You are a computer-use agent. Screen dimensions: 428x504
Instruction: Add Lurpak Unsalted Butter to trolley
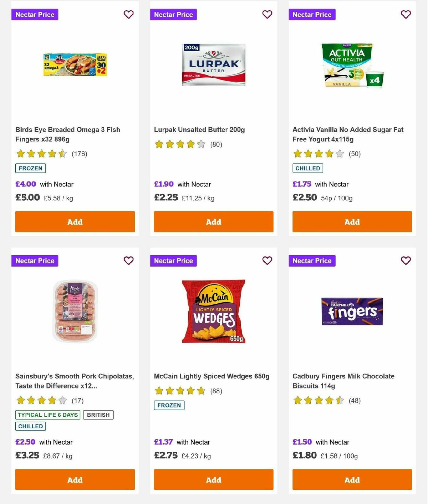tap(213, 221)
